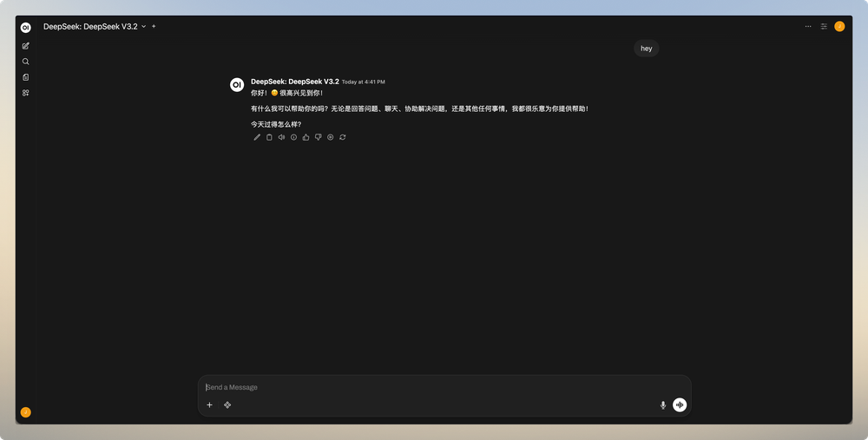
Task: Show generation info for the response
Action: pos(293,137)
